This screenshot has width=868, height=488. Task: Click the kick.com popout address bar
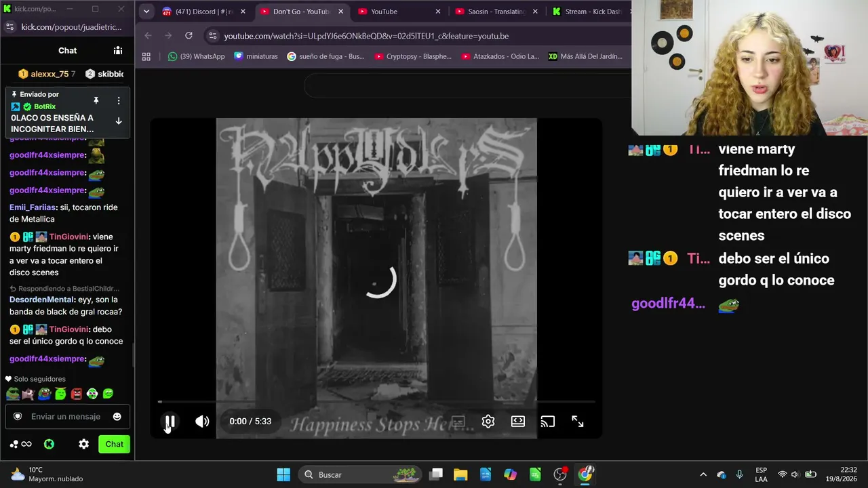tap(71, 27)
